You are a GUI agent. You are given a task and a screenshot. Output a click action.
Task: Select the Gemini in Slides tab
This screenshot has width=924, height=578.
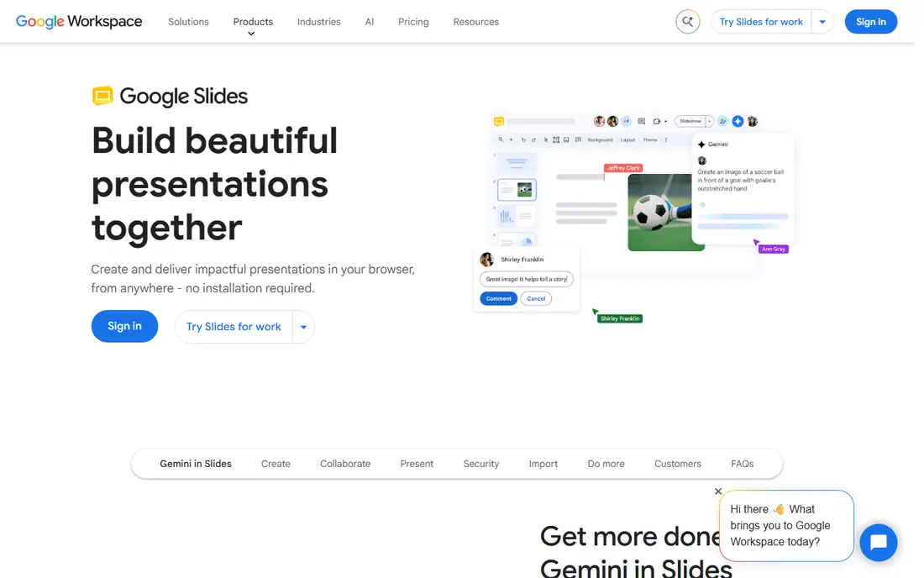coord(196,464)
